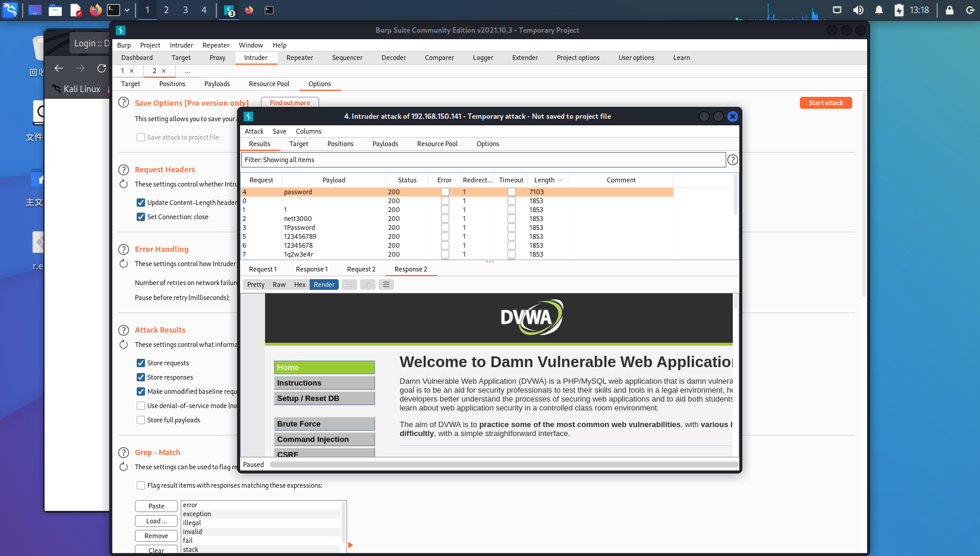Switch to workspace 2
Image resolution: width=980 pixels, height=556 pixels.
[166, 10]
